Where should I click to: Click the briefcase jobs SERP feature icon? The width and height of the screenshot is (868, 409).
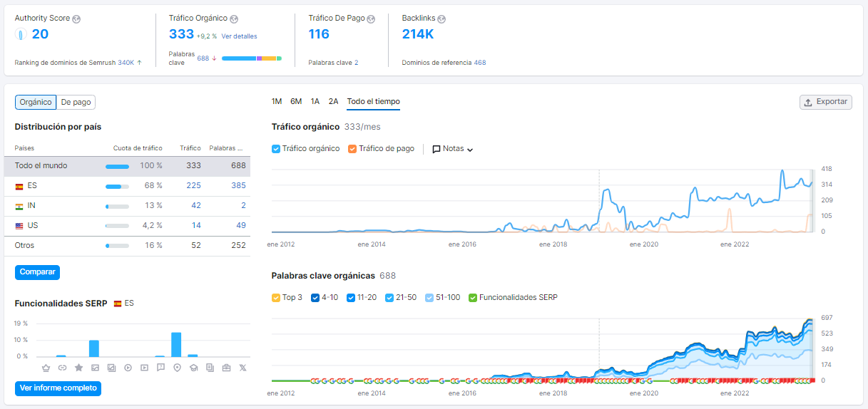tap(226, 368)
